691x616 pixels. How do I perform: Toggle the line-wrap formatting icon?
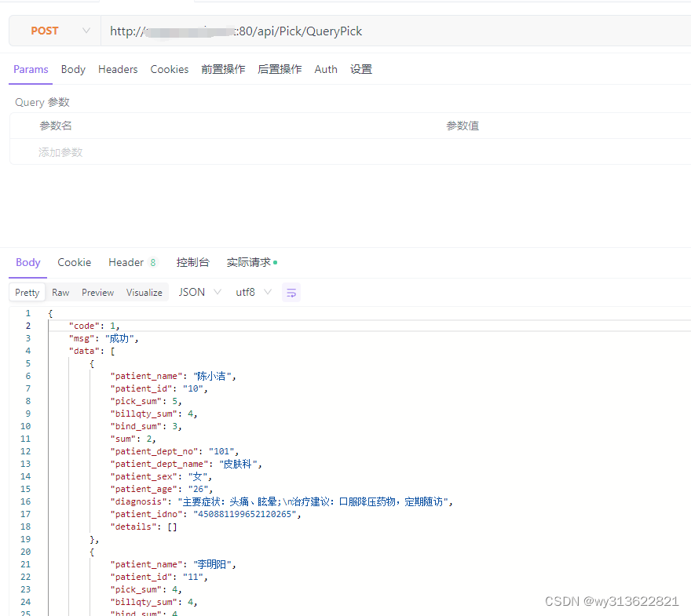pyautogui.click(x=291, y=291)
